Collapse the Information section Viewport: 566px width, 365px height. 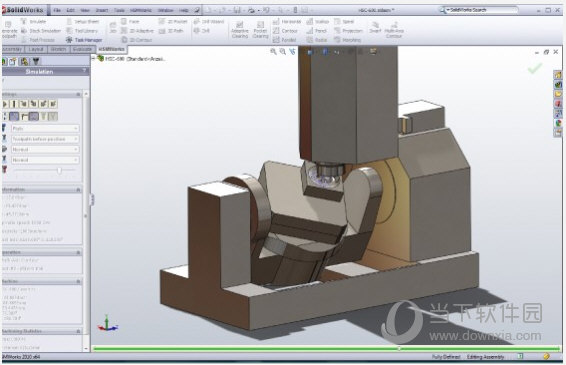point(78,190)
